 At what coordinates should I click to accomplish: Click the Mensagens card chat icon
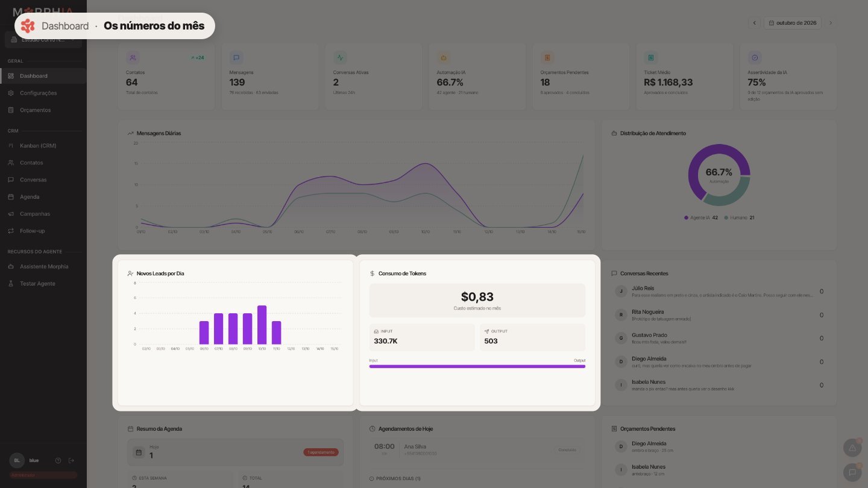point(236,58)
